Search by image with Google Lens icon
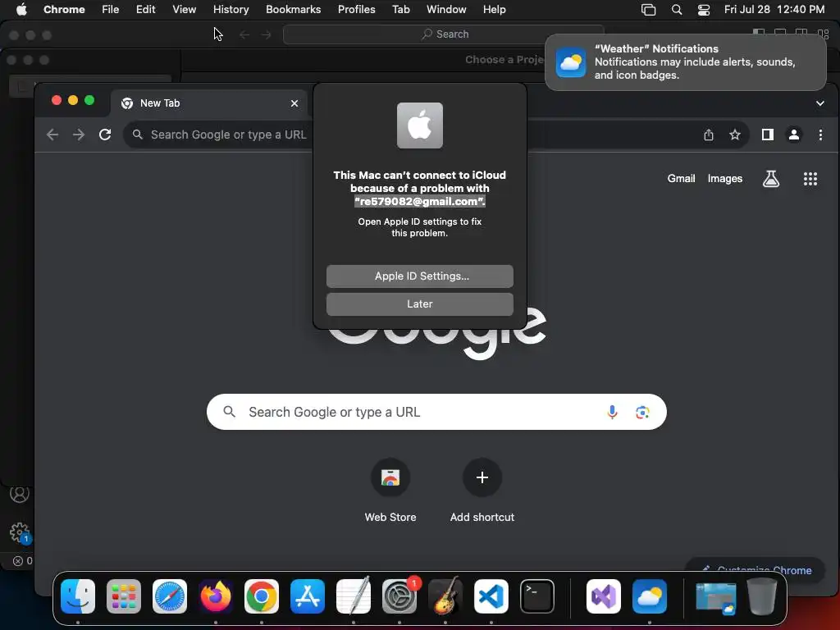 (x=642, y=412)
